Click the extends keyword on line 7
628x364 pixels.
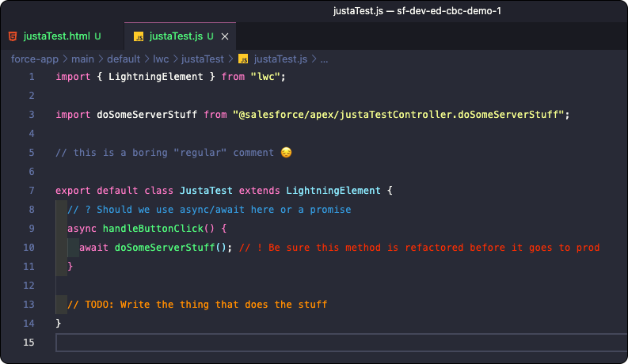[x=259, y=191]
